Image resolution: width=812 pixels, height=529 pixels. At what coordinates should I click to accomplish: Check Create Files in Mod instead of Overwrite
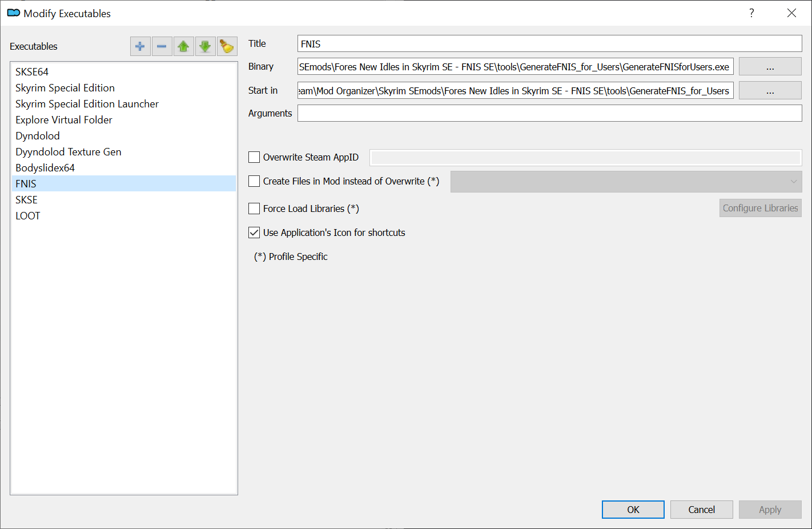(254, 181)
